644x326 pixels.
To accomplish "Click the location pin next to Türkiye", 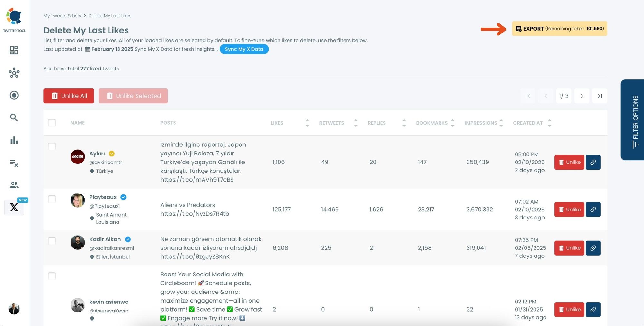I will 92,171.
